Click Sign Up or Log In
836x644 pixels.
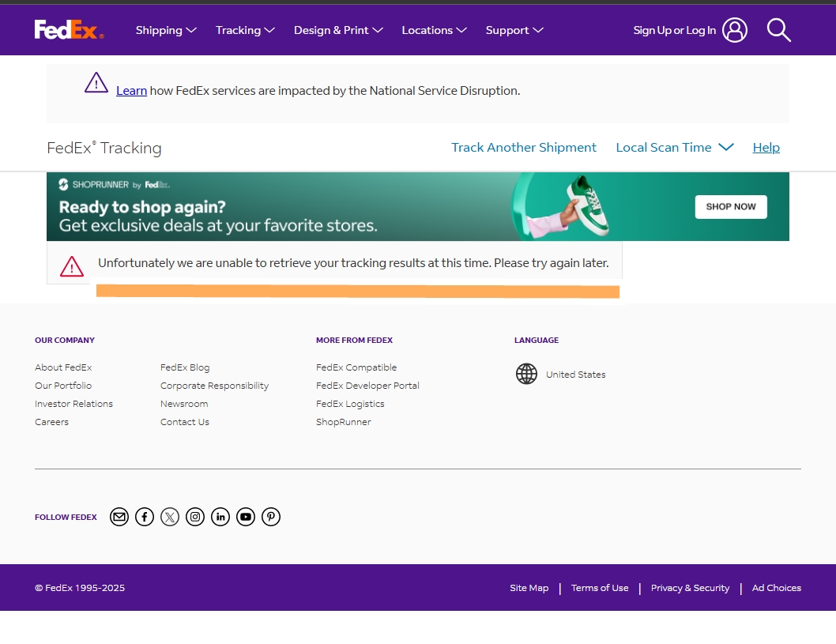coord(675,30)
